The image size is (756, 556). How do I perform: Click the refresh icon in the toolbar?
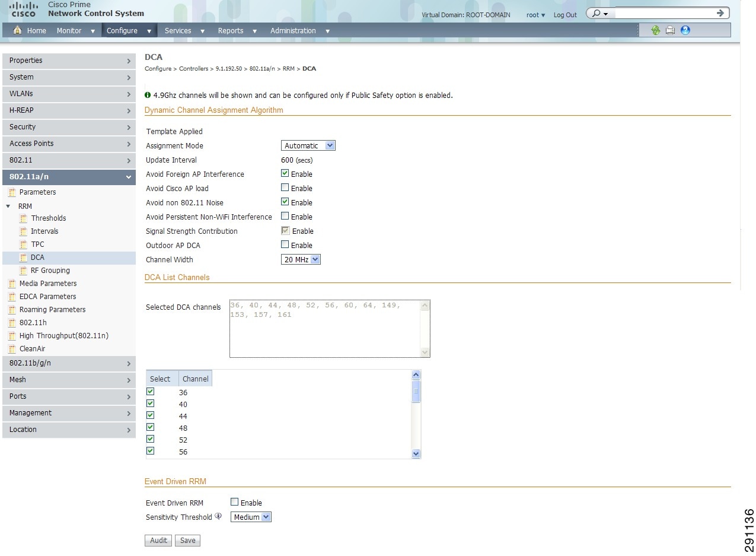coord(656,30)
